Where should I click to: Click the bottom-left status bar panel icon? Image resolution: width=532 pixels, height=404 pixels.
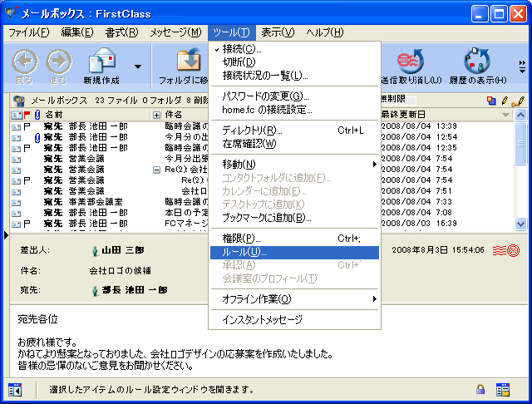coord(14,389)
